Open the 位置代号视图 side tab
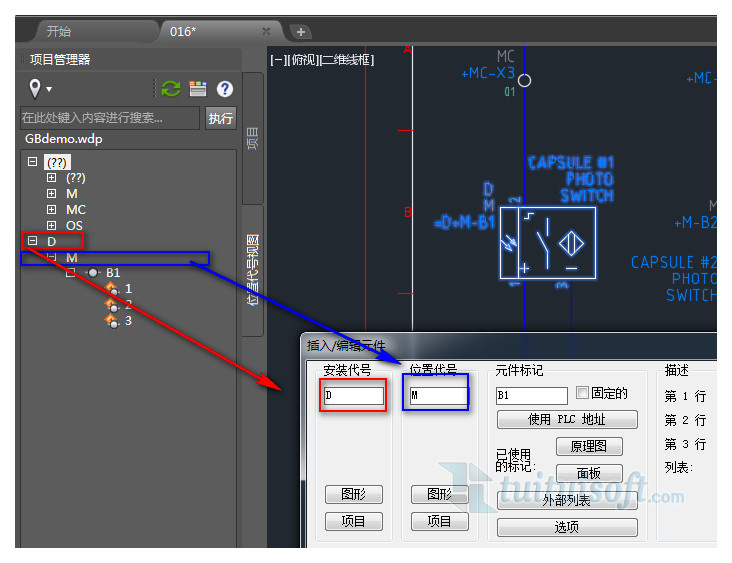The image size is (732, 563). [x=252, y=270]
